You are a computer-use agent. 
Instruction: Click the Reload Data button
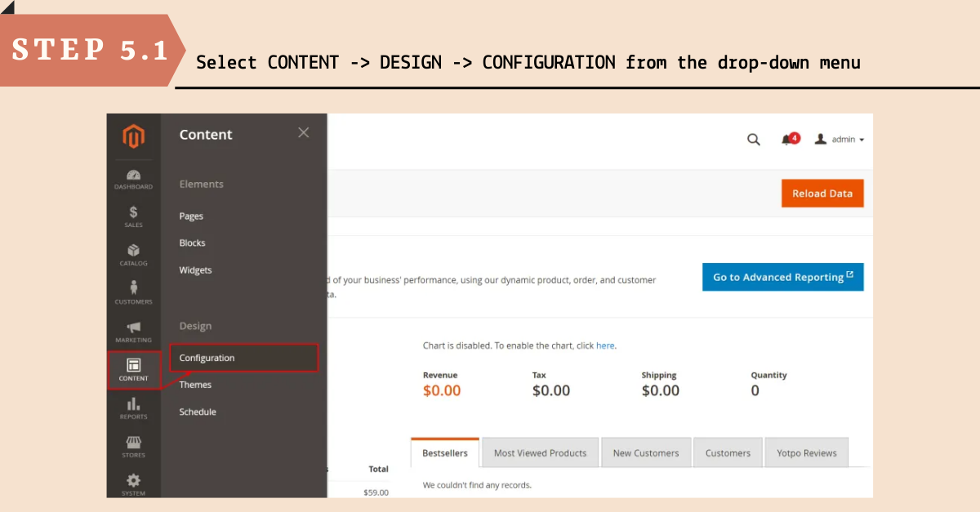[822, 194]
